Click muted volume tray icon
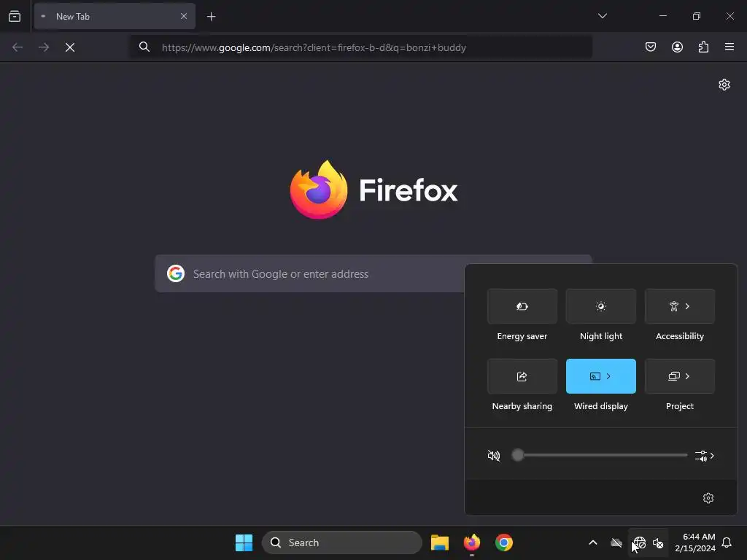Image resolution: width=747 pixels, height=560 pixels. [x=658, y=542]
